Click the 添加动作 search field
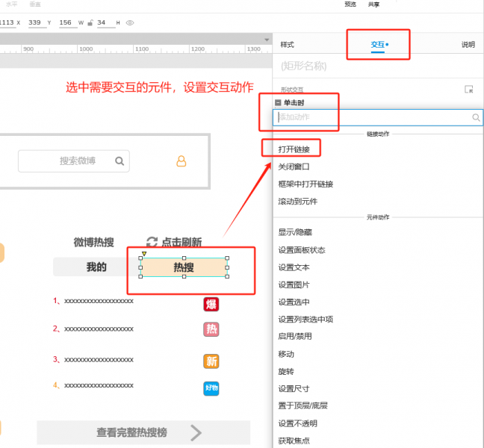This screenshot has height=448, width=484. [x=378, y=117]
